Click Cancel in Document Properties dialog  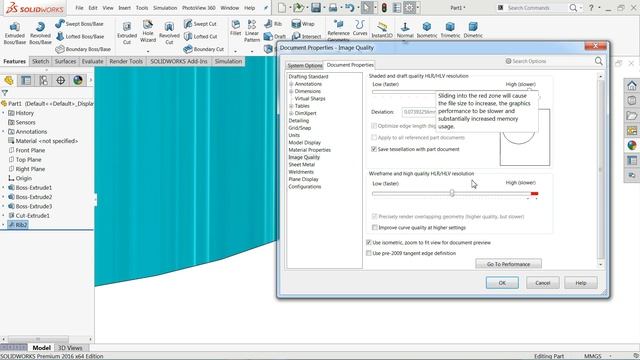click(542, 283)
